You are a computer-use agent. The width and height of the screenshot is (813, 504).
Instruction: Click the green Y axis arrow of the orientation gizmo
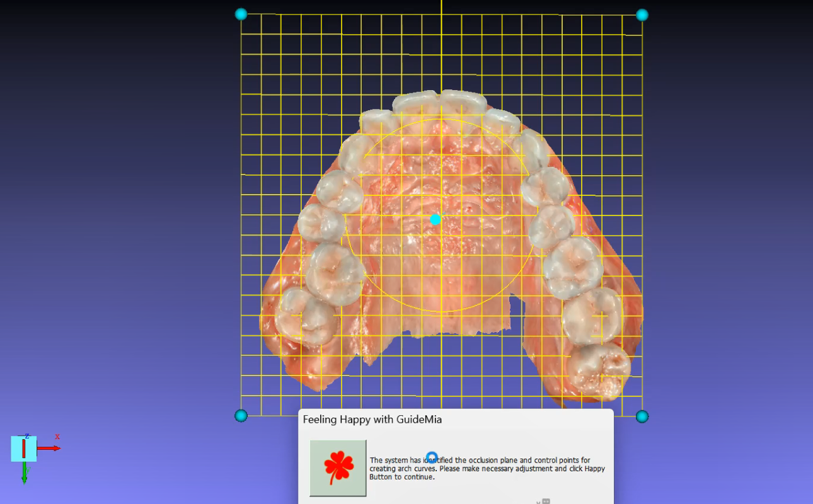pos(25,472)
